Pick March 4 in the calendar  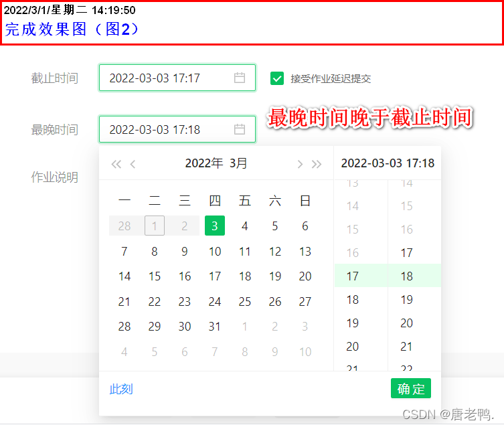(x=244, y=226)
